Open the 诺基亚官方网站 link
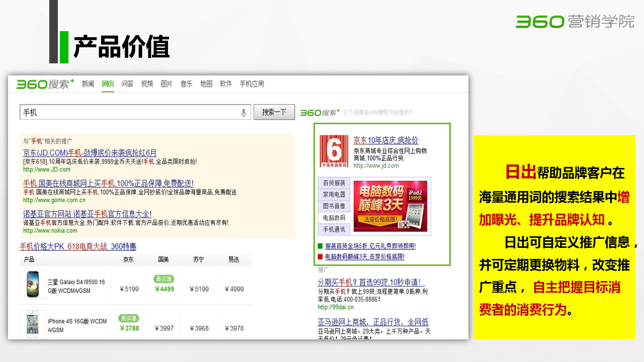Image resolution: width=644 pixels, height=362 pixels. [87, 214]
